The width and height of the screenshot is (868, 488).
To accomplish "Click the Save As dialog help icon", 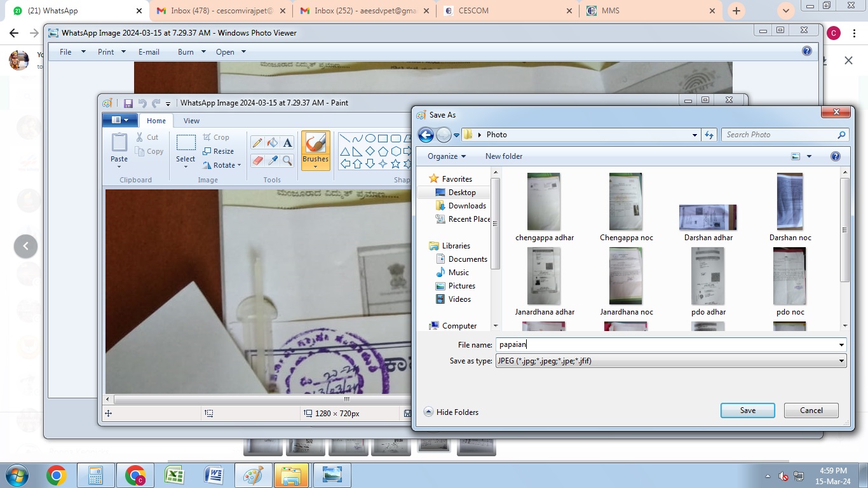I will (x=836, y=156).
